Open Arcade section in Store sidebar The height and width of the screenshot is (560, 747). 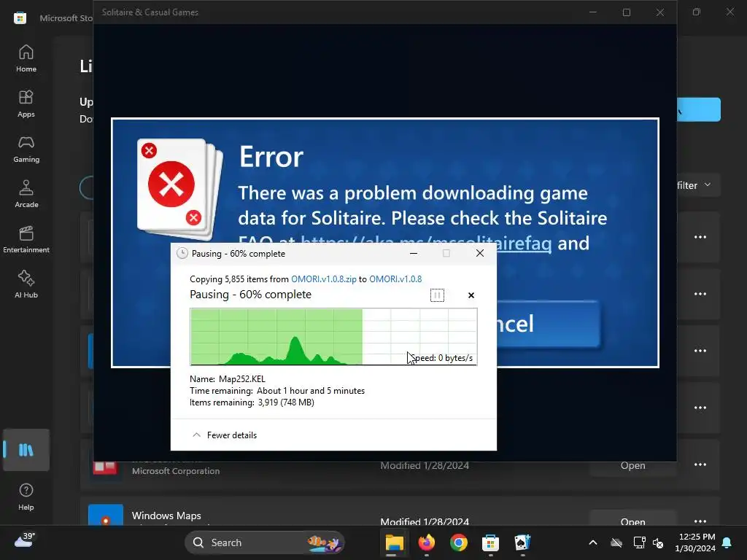pos(26,194)
